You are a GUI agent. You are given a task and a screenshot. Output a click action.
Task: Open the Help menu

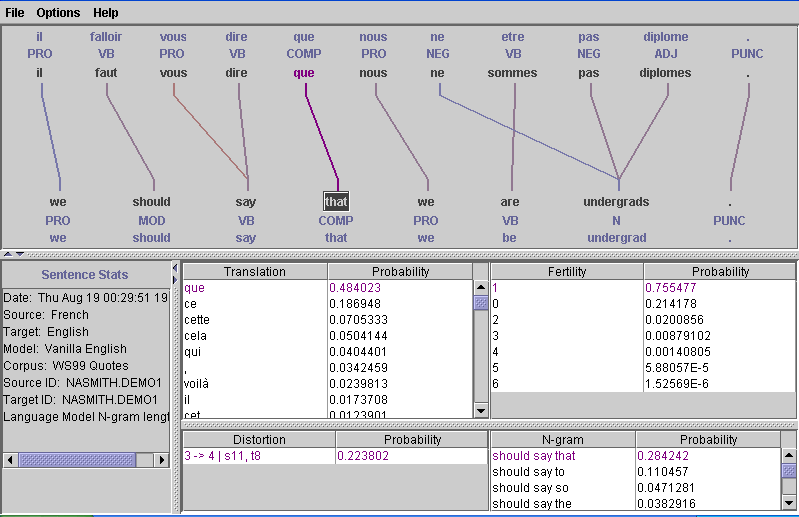pyautogui.click(x=105, y=13)
